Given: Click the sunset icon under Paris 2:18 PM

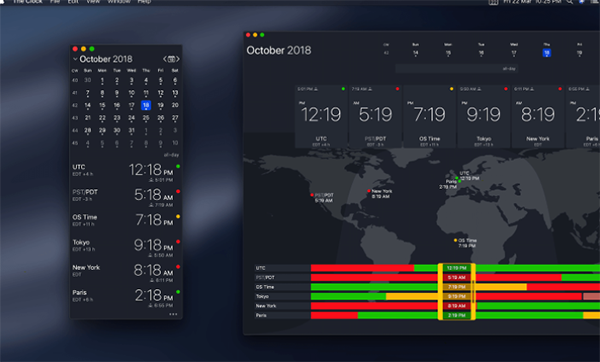Looking at the screenshot, I should (151, 305).
